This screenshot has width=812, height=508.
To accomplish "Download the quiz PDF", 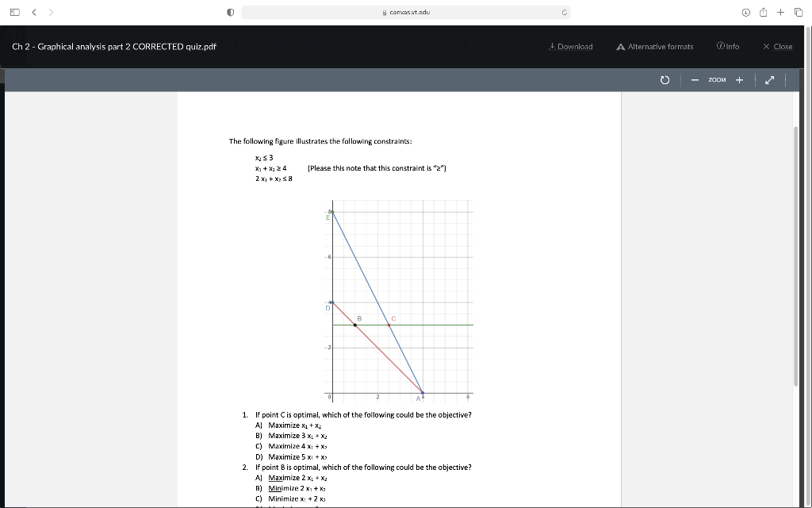I will click(x=571, y=46).
